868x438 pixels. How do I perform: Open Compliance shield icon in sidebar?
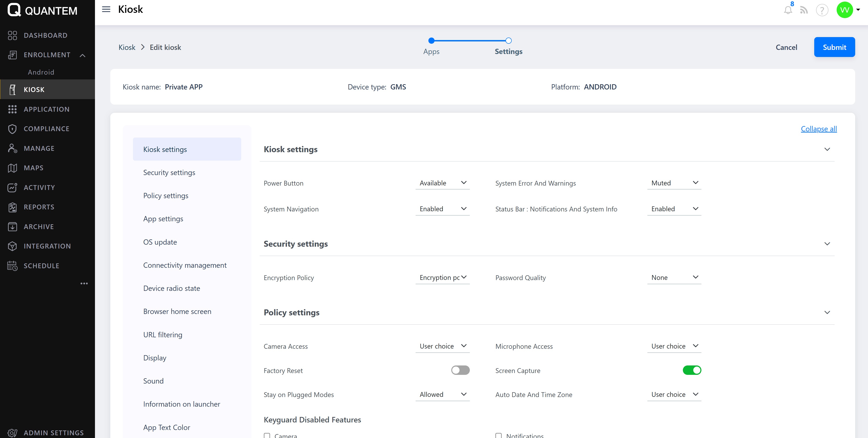pyautogui.click(x=12, y=129)
